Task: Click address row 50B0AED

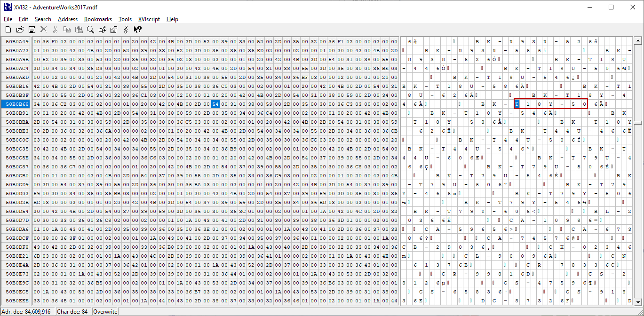Action: [x=16, y=78]
